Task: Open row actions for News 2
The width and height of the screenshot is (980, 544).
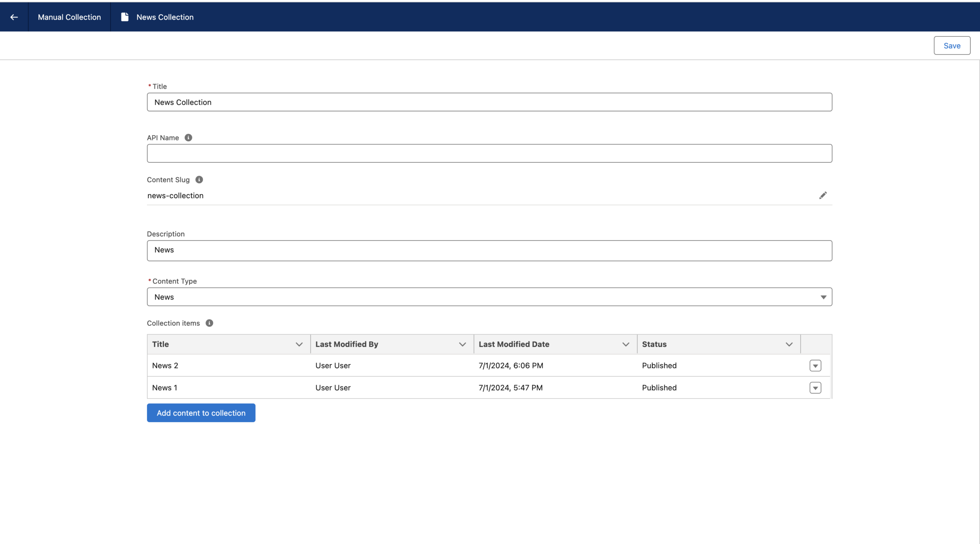Action: [815, 366]
